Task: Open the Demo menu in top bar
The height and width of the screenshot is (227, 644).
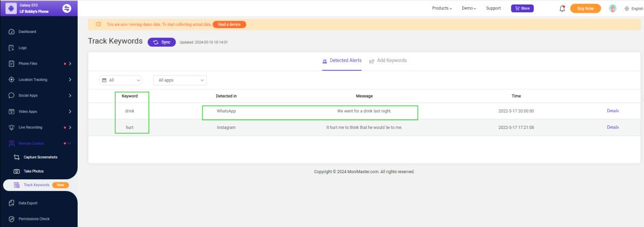Action: pyautogui.click(x=469, y=8)
